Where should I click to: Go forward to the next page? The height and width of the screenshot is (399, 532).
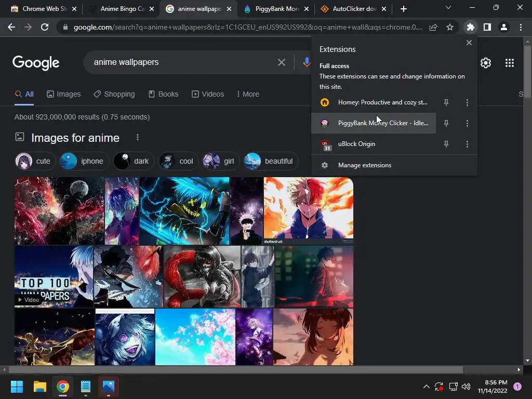coord(28,27)
